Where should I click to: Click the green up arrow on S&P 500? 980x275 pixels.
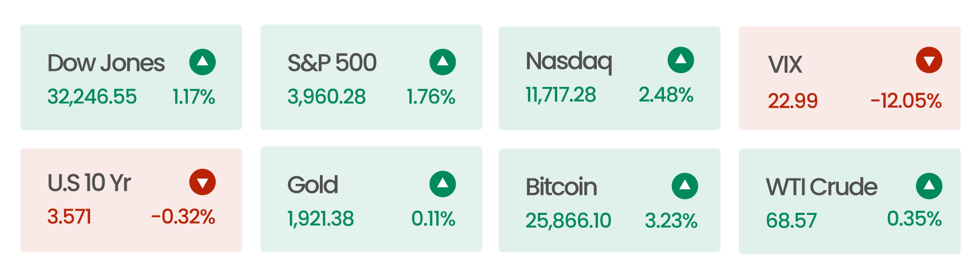pyautogui.click(x=443, y=62)
